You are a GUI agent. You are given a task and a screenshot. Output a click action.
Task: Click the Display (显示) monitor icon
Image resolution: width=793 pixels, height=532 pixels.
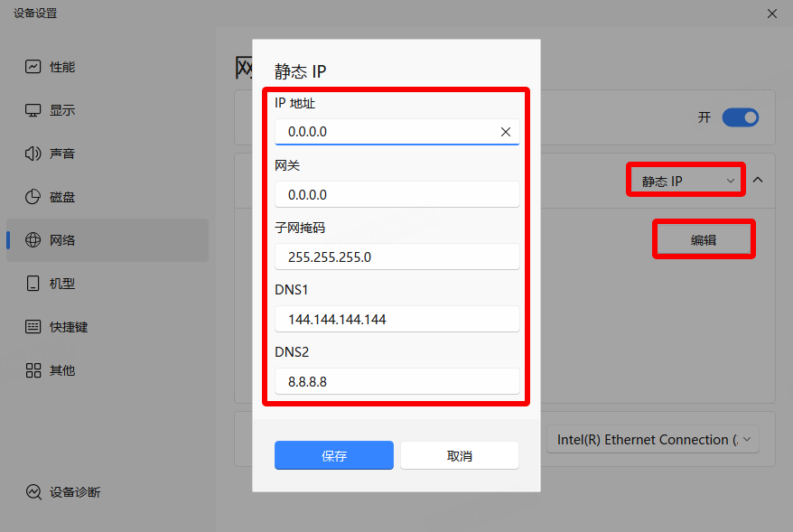(33, 110)
